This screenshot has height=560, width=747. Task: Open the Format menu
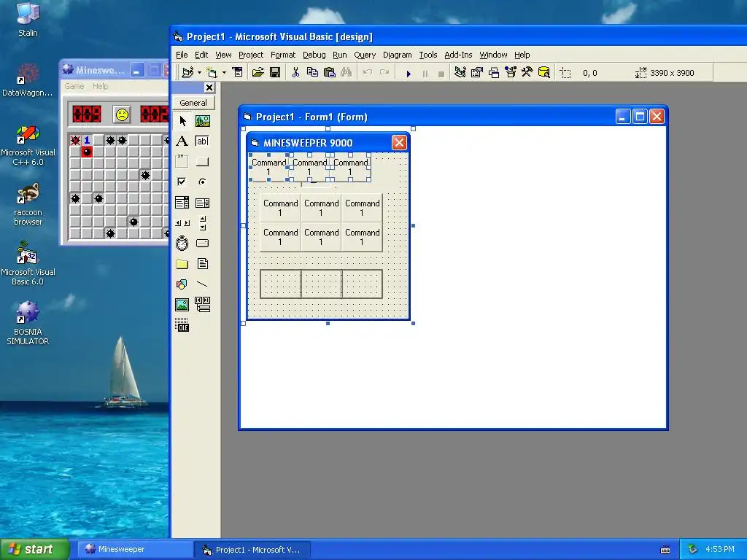click(283, 55)
